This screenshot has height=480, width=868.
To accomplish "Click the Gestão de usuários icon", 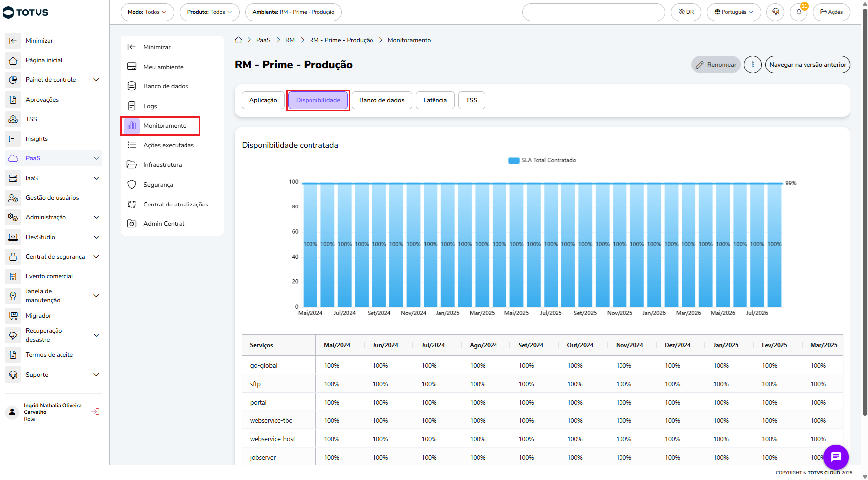I will [x=13, y=198].
